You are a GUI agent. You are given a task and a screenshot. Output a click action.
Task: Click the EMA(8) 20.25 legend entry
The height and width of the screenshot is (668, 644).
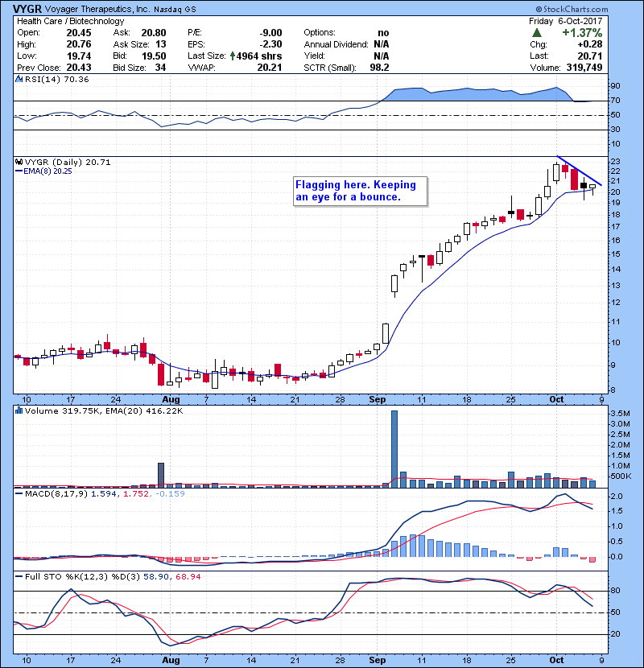[x=43, y=171]
